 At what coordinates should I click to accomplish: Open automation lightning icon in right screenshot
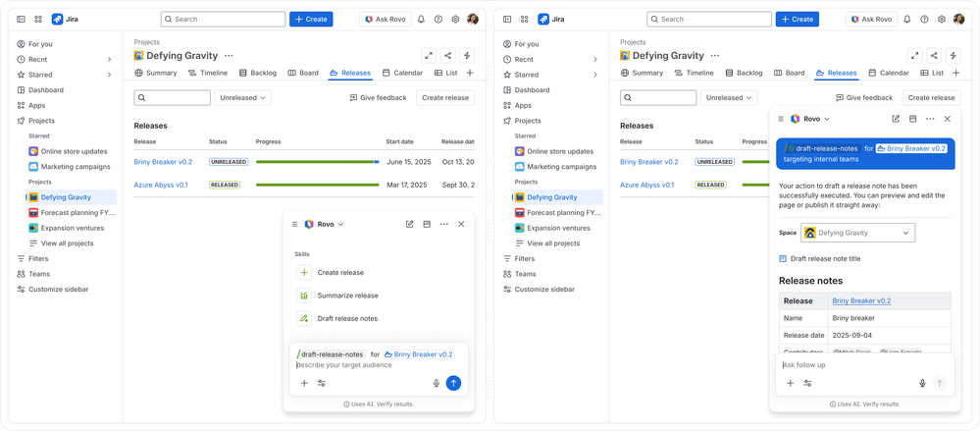point(954,56)
